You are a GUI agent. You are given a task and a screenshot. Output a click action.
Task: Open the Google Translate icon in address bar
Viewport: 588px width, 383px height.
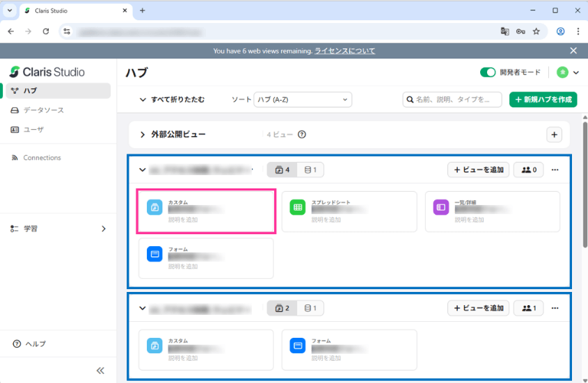tap(505, 31)
